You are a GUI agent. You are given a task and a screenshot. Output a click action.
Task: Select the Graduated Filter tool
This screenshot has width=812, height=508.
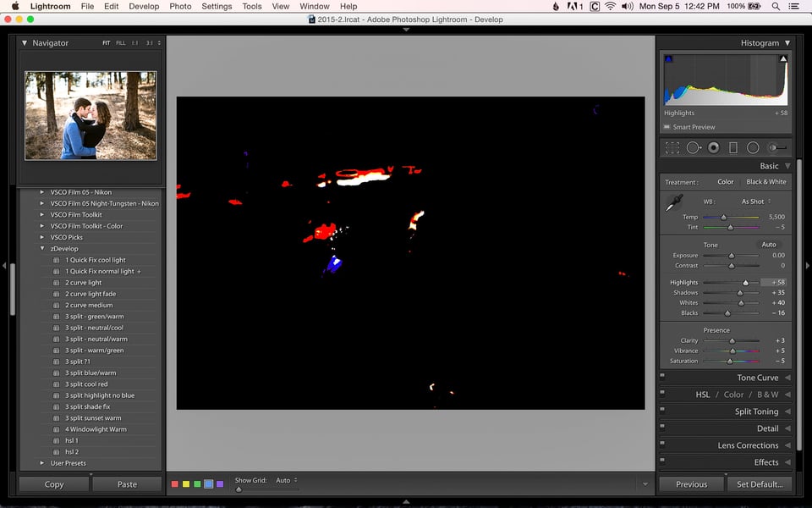click(x=733, y=148)
